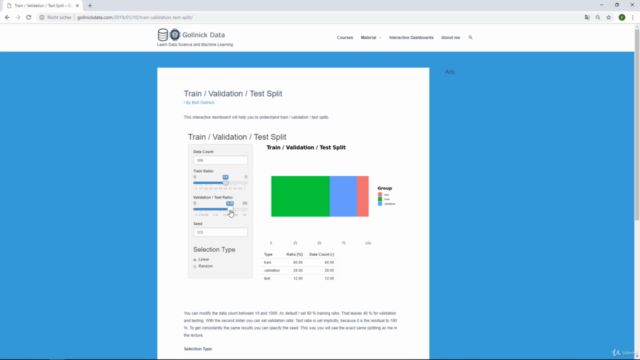Click the browser back arrow
This screenshot has height=360, width=640.
point(7,18)
